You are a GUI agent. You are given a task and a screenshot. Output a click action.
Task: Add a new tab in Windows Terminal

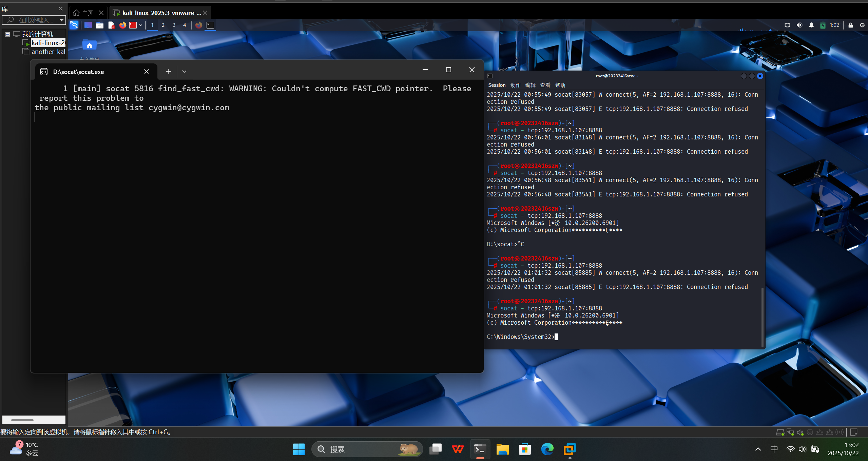pyautogui.click(x=169, y=72)
